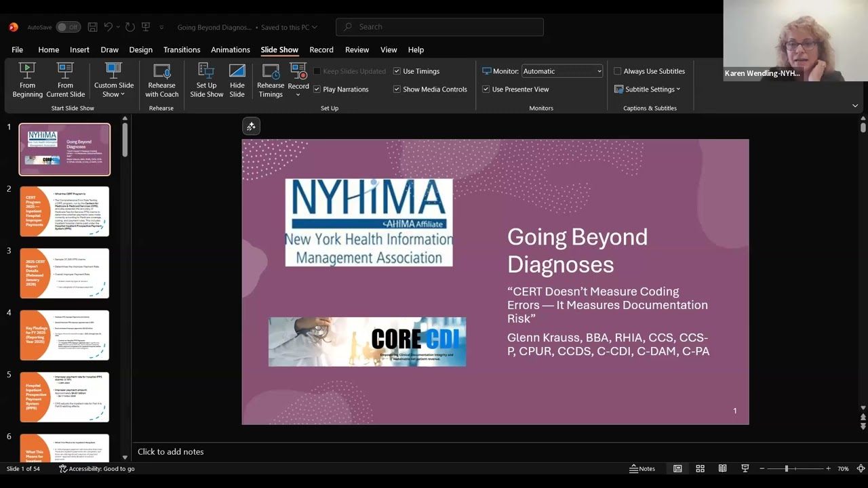Switch to Insert tab
The width and height of the screenshot is (868, 488).
pyautogui.click(x=79, y=49)
